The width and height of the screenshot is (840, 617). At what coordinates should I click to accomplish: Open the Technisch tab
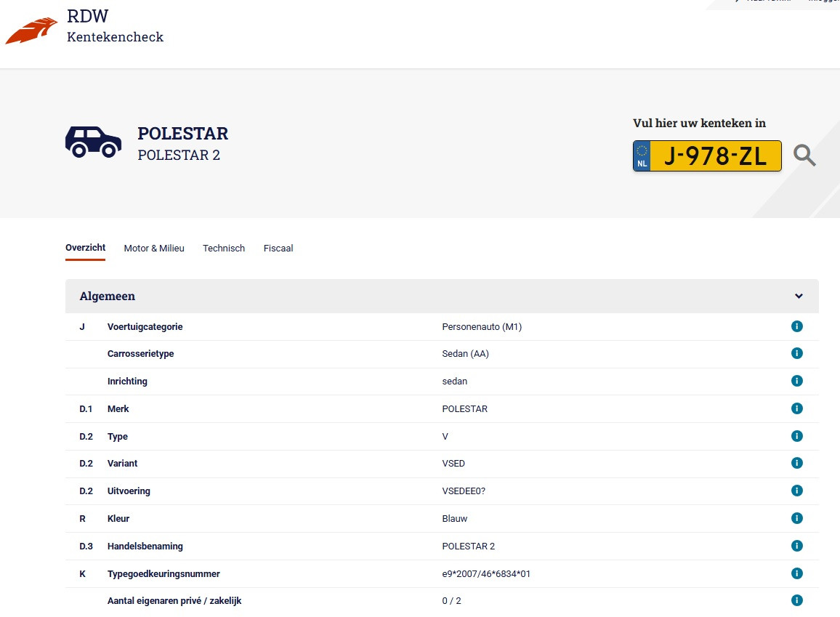[x=224, y=248]
